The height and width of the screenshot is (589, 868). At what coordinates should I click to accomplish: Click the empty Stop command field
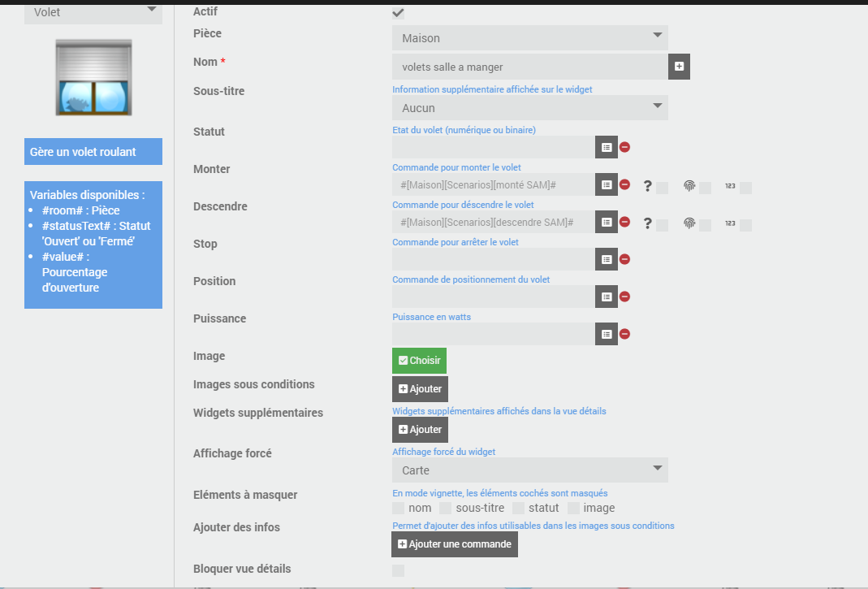pyautogui.click(x=493, y=259)
